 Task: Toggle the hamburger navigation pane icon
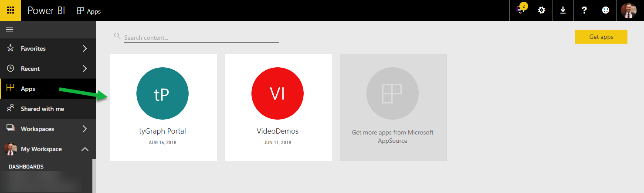coord(10,30)
